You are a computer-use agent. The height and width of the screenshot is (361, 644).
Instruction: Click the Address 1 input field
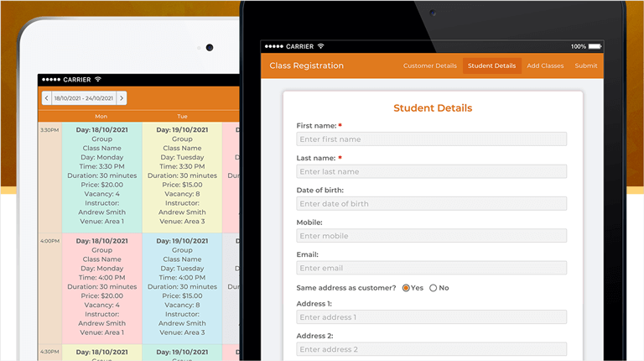431,317
